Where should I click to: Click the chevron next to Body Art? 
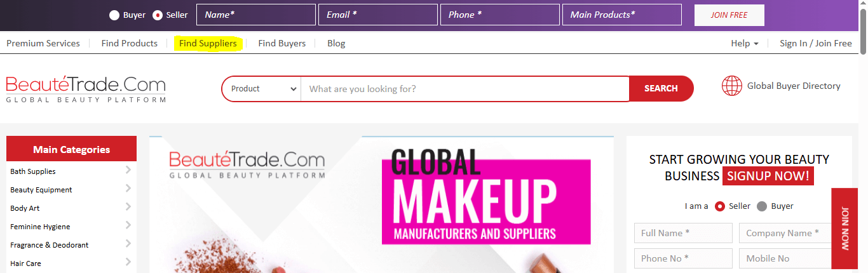click(x=128, y=207)
